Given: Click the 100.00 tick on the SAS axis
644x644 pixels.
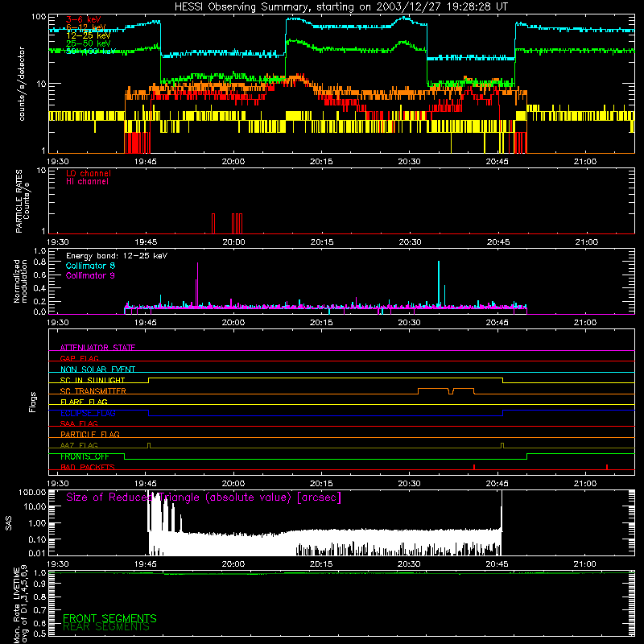Looking at the screenshot, I should 32,493.
